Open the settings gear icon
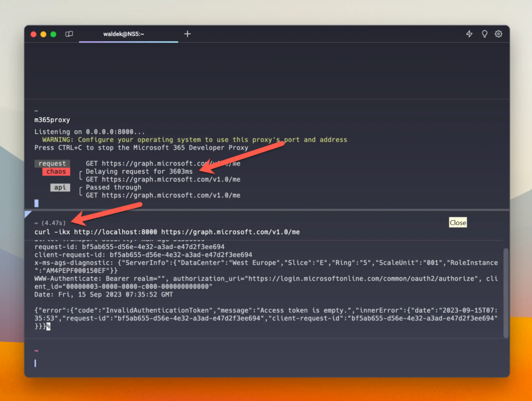 pyautogui.click(x=498, y=34)
